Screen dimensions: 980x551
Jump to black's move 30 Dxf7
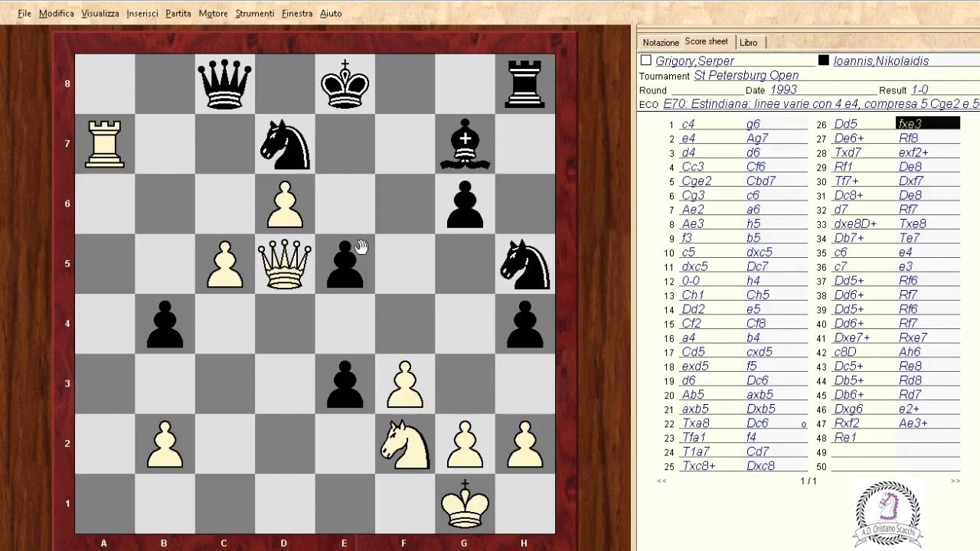(x=927, y=181)
